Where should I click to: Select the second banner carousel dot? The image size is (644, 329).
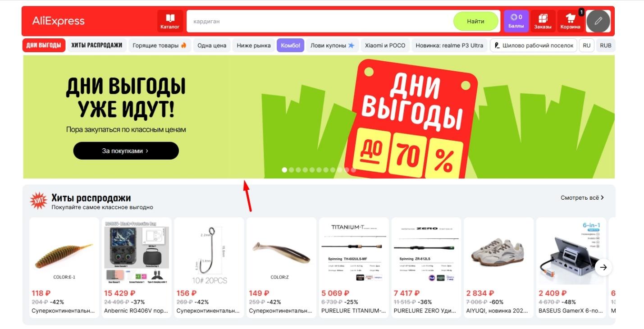point(292,170)
